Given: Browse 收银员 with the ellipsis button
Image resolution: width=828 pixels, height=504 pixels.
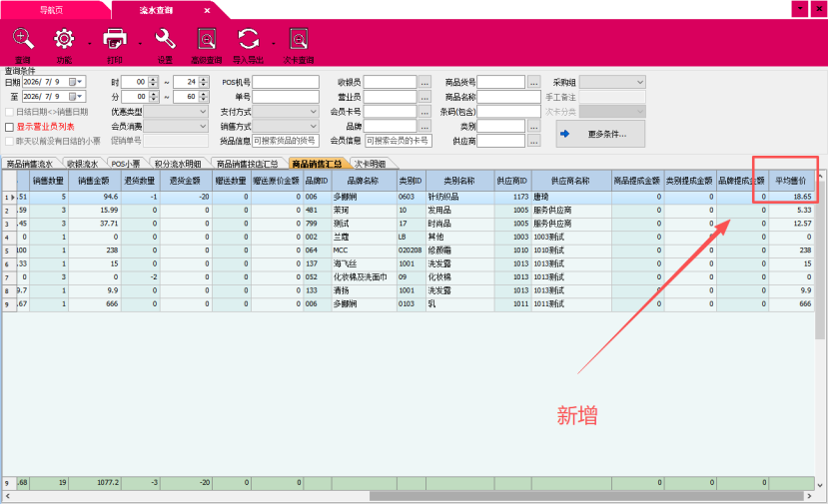Looking at the screenshot, I should tap(424, 82).
